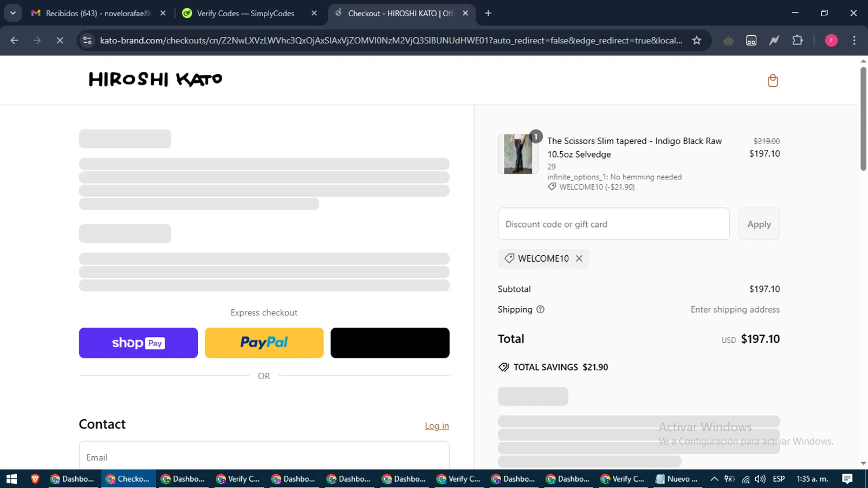Click the scrollbar down arrow

pos(863,464)
